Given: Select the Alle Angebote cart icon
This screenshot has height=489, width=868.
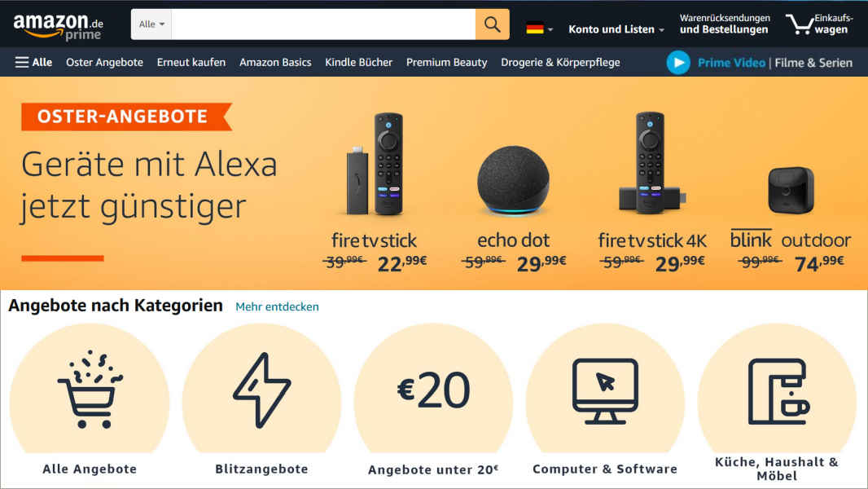Looking at the screenshot, I should pyautogui.click(x=90, y=390).
